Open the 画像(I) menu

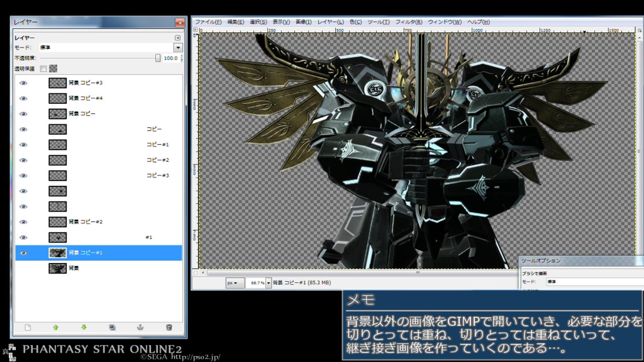click(304, 22)
